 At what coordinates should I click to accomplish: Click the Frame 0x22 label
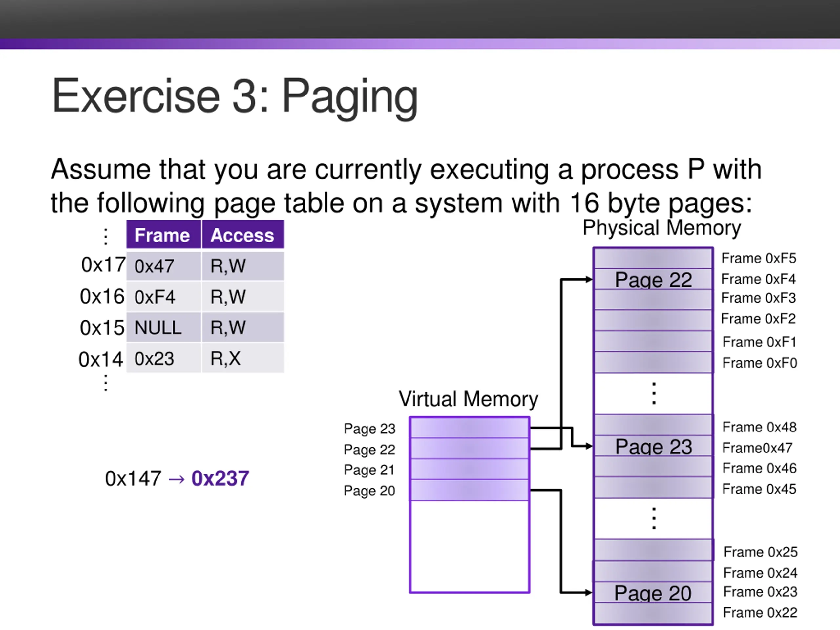(x=760, y=613)
